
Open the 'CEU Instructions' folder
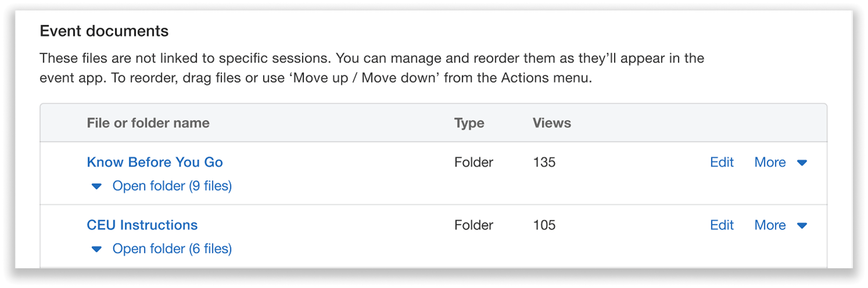click(142, 225)
